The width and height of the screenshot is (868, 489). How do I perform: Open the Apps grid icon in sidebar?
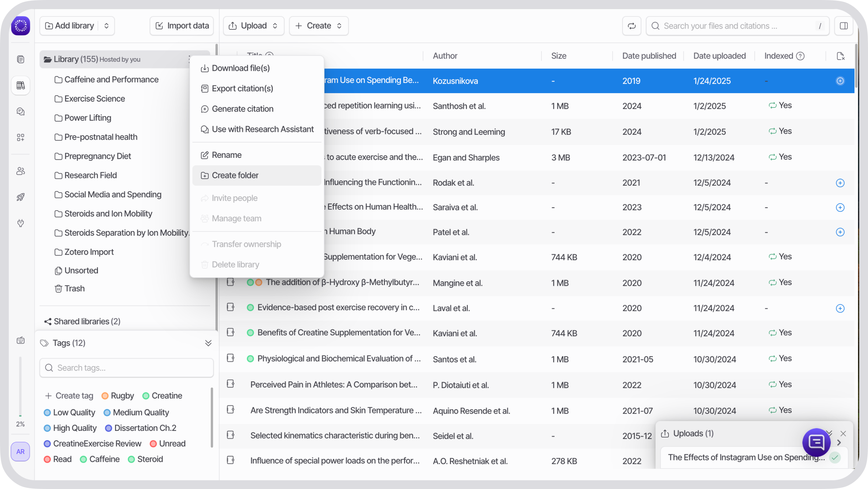pyautogui.click(x=21, y=137)
